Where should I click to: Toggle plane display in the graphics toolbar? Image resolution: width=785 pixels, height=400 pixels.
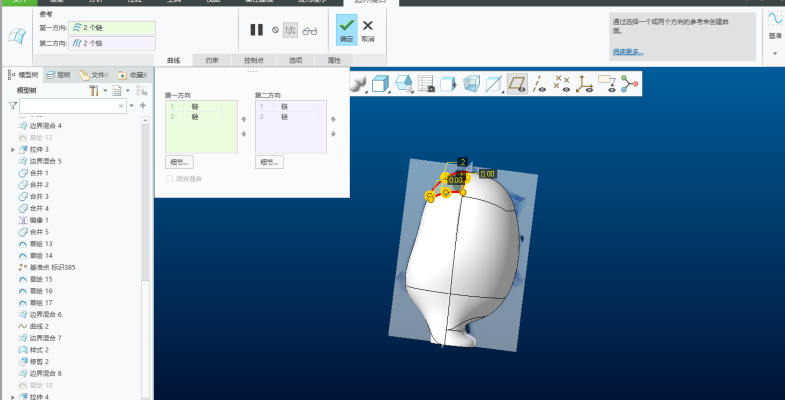pos(516,85)
